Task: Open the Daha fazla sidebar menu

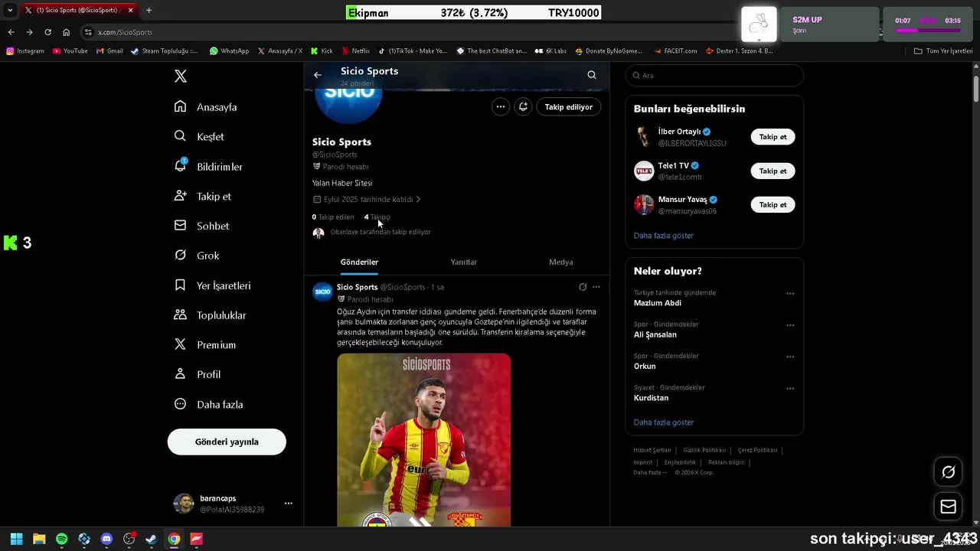Action: click(x=208, y=404)
